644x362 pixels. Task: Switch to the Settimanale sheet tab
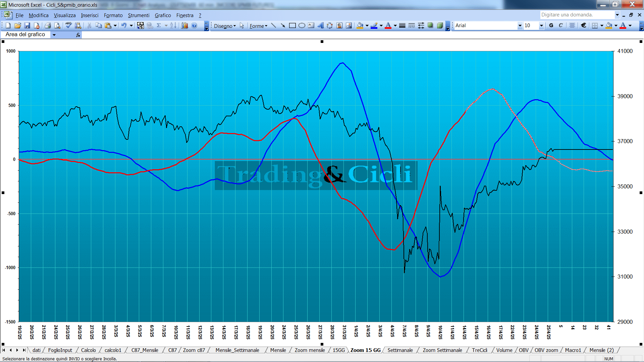[x=400, y=350]
